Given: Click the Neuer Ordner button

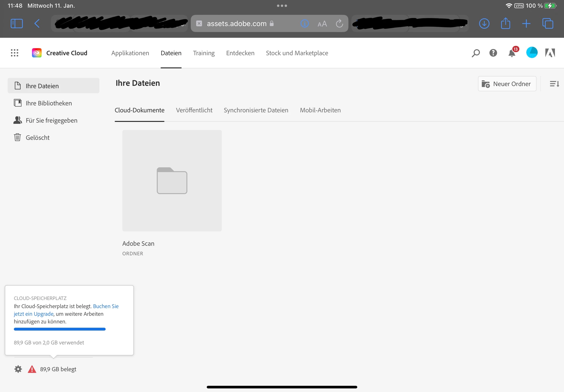Looking at the screenshot, I should coord(507,84).
